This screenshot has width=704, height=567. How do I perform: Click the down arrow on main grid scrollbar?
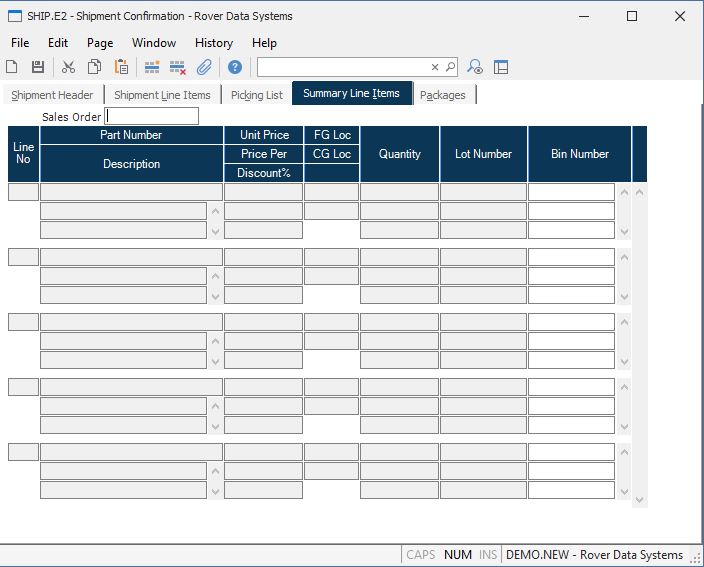click(640, 498)
